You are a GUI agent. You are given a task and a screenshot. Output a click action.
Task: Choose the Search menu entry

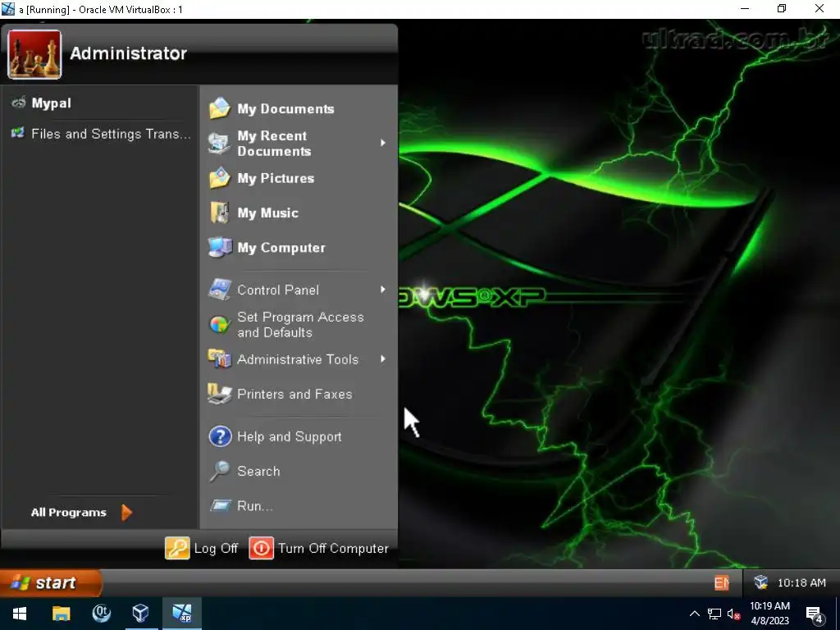coord(297,471)
